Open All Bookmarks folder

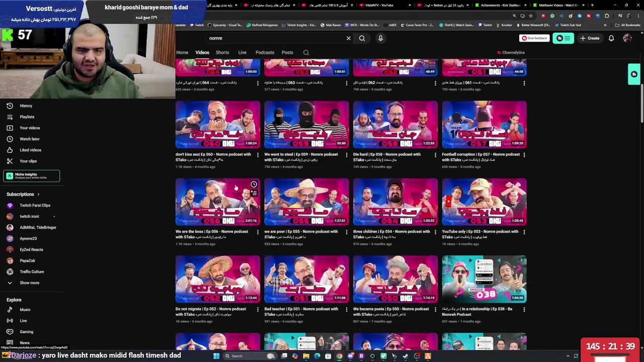tap(628, 25)
